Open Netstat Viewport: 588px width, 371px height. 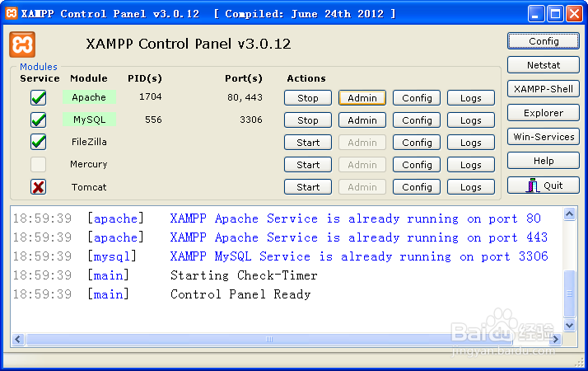click(x=544, y=65)
